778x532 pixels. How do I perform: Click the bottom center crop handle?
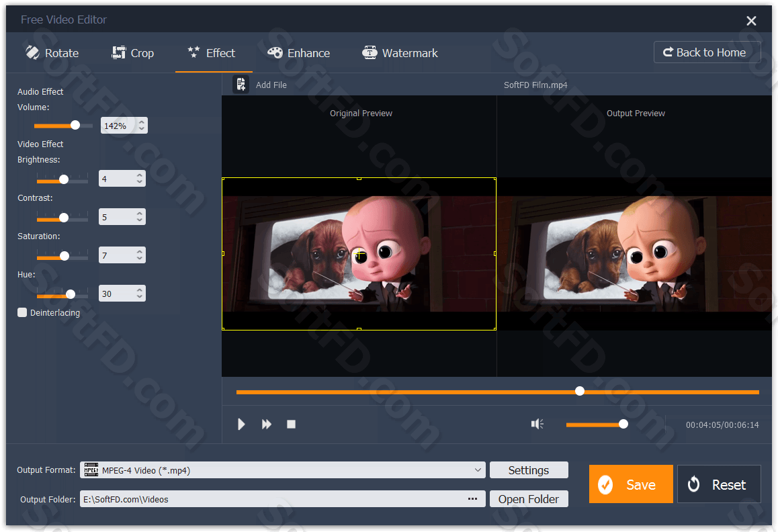(359, 329)
